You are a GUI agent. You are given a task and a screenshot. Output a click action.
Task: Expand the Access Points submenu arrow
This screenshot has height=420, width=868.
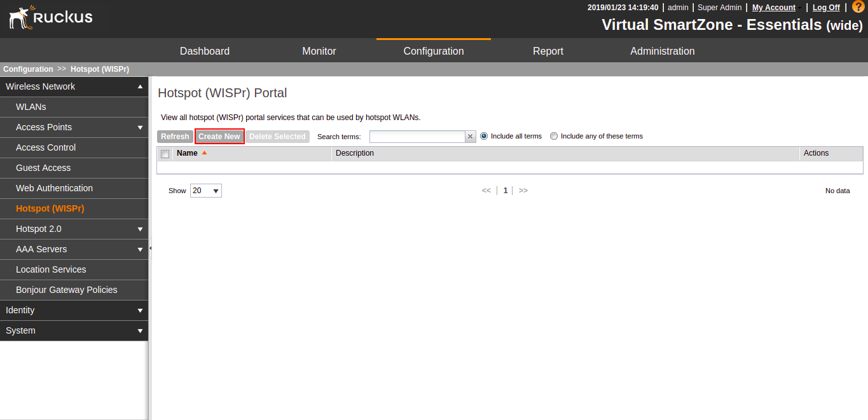tap(140, 127)
